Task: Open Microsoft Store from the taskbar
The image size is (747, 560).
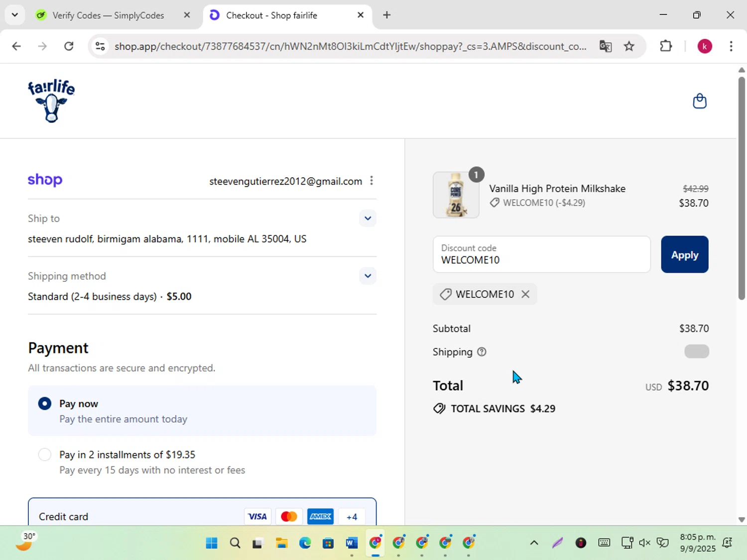Action: [x=328, y=543]
